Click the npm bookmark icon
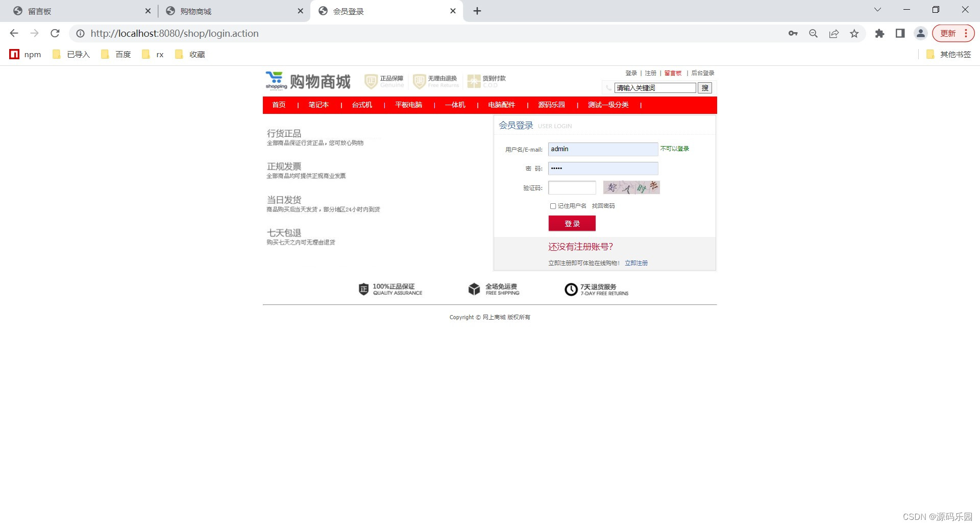 pos(14,54)
